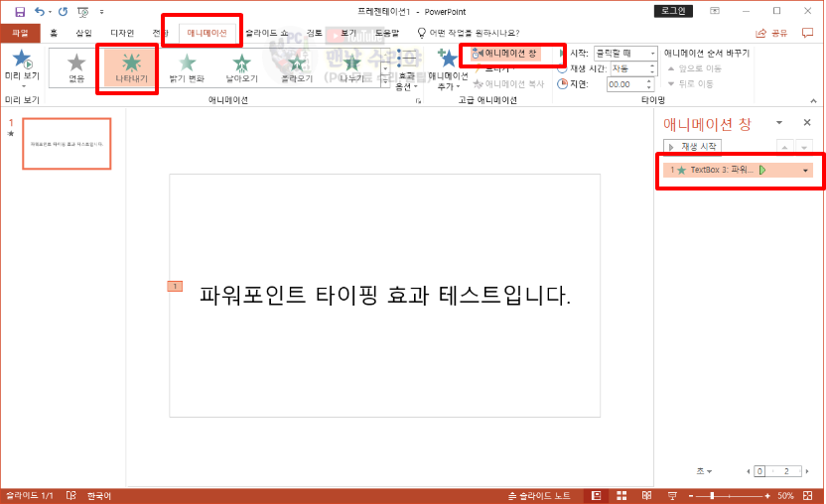Viewport: 826px width, 504px height.
Task: Open undo history dropdown arrow
Action: (x=50, y=12)
